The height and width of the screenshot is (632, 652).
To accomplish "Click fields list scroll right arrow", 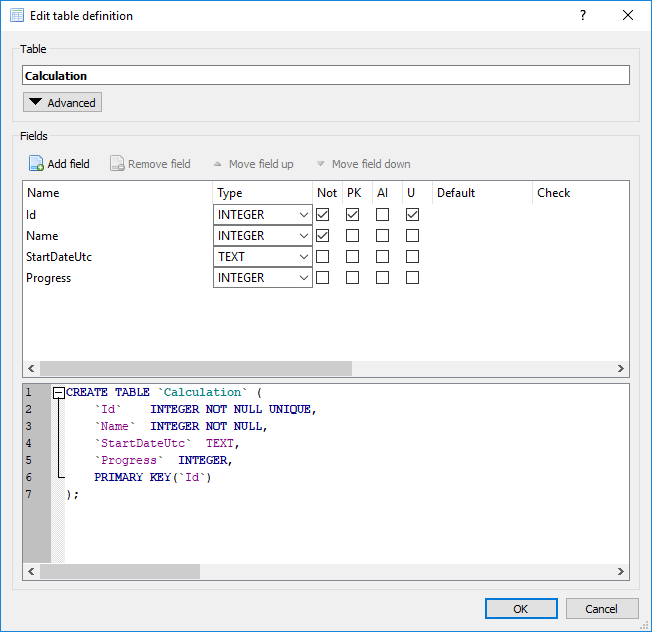I will (x=620, y=368).
